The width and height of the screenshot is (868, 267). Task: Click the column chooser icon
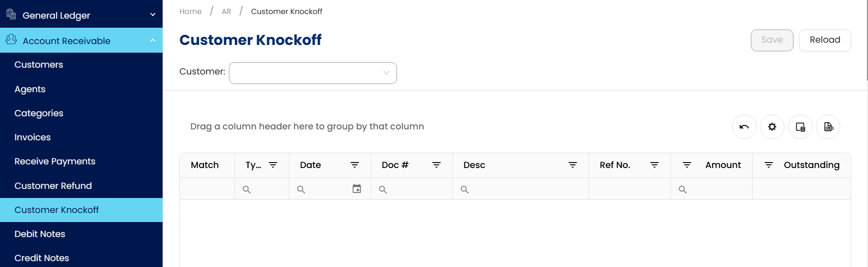pyautogui.click(x=800, y=127)
